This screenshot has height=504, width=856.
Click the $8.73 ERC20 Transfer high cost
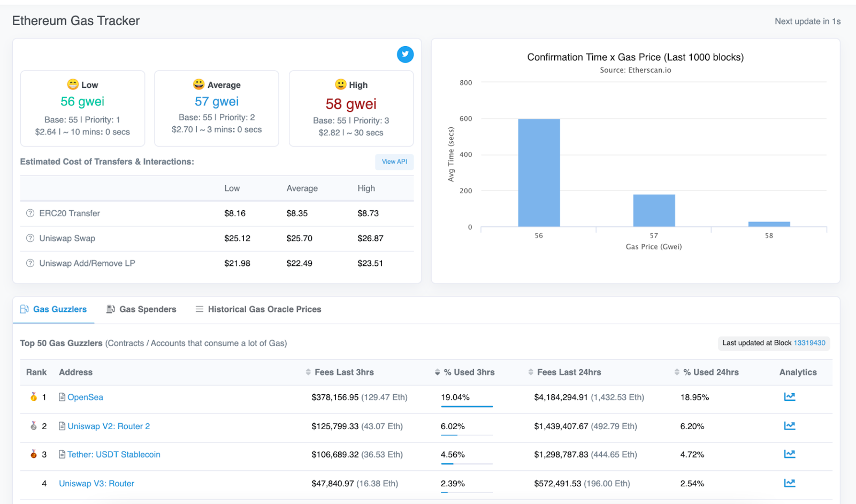pyautogui.click(x=368, y=213)
